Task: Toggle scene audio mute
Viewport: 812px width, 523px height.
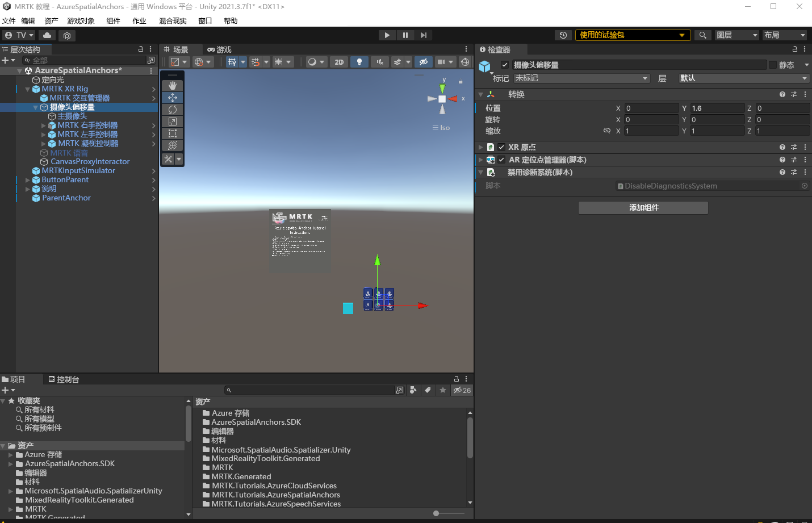Action: click(380, 62)
